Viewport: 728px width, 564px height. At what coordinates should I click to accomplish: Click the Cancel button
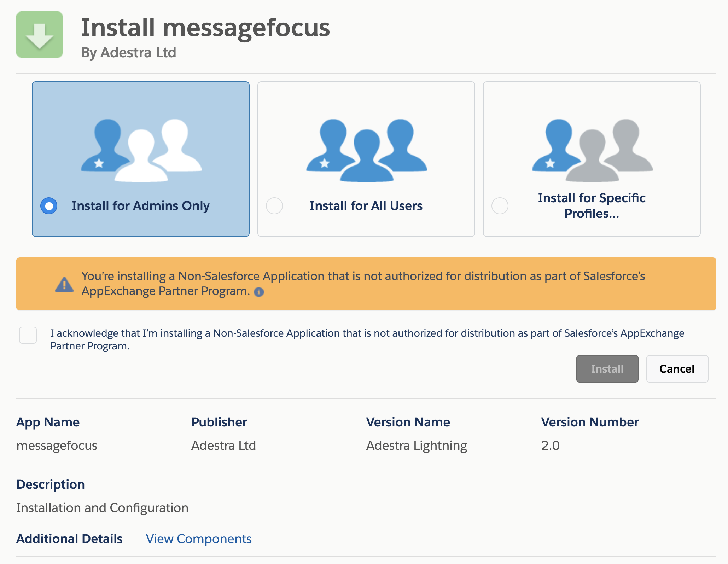point(677,369)
